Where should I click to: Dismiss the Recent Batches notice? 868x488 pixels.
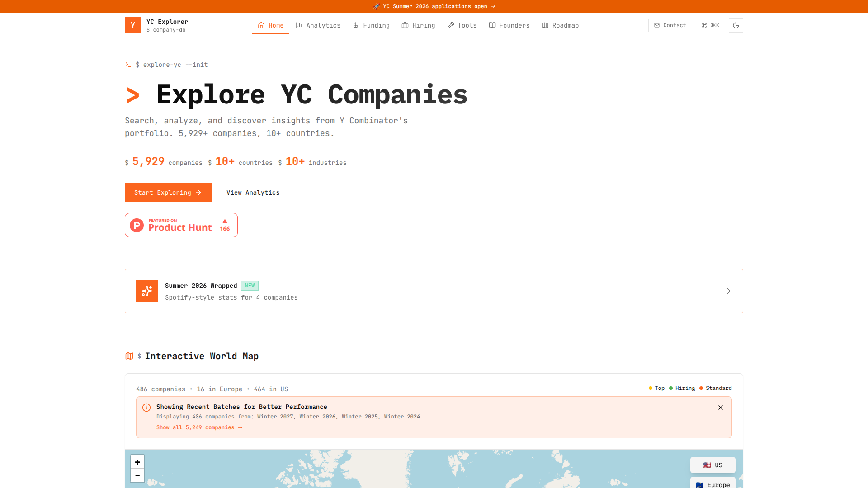click(721, 408)
